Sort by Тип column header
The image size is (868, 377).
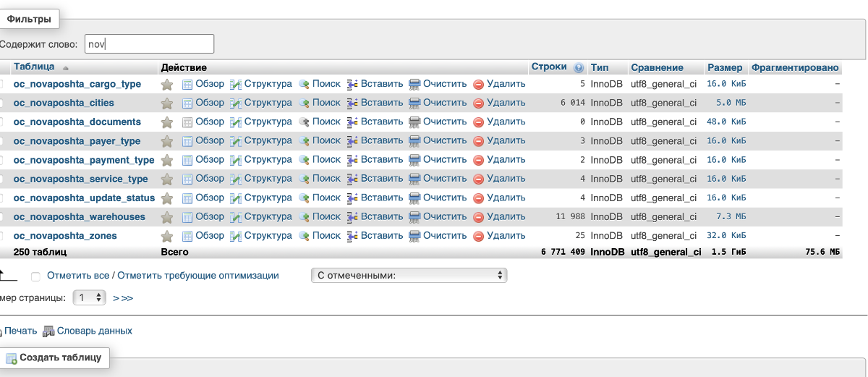(599, 67)
